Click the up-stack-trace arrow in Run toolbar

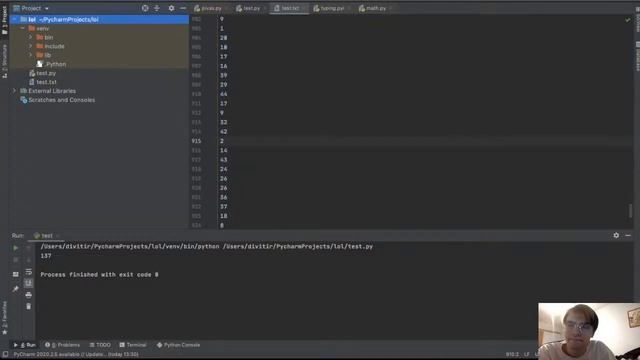[x=29, y=248]
